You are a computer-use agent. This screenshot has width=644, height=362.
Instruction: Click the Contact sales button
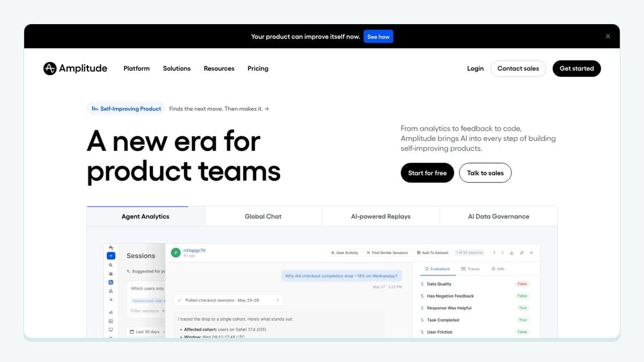click(x=518, y=69)
